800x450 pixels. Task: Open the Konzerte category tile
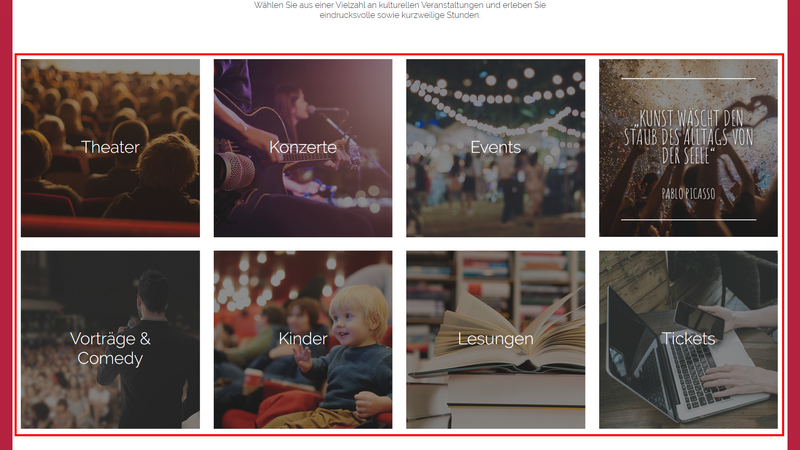(303, 147)
